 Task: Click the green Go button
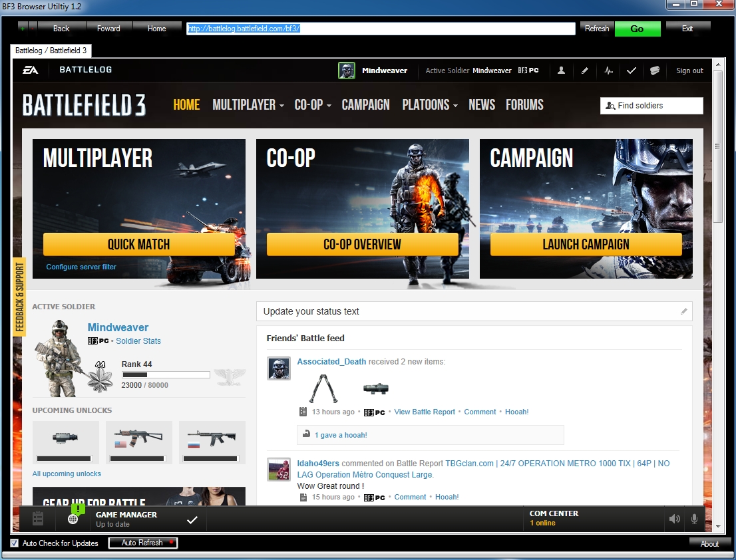click(638, 29)
